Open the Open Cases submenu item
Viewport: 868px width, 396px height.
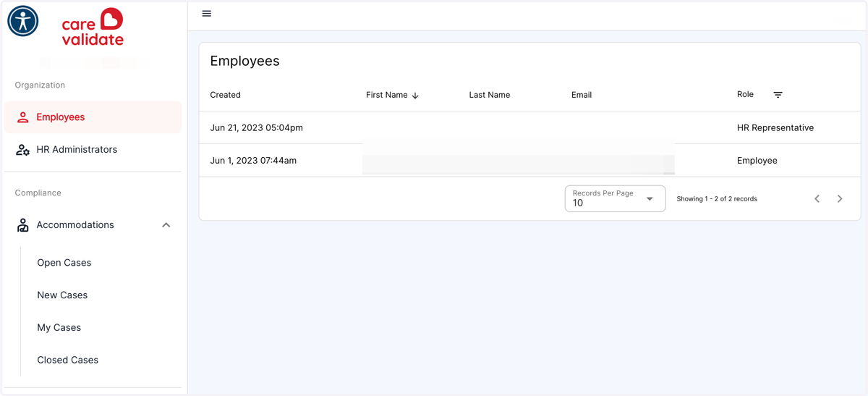pos(64,263)
